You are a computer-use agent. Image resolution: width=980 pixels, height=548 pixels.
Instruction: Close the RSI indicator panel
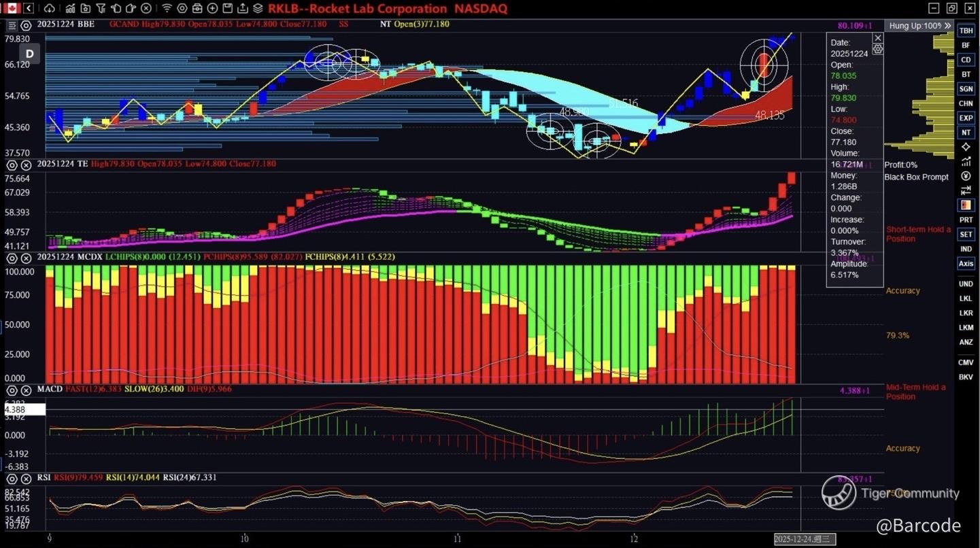pyautogui.click(x=26, y=478)
